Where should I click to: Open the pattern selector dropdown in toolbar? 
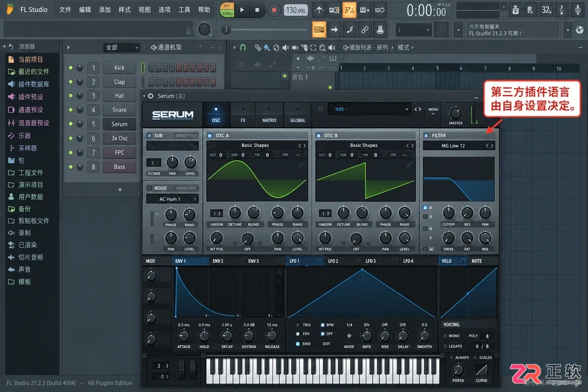tap(413, 30)
